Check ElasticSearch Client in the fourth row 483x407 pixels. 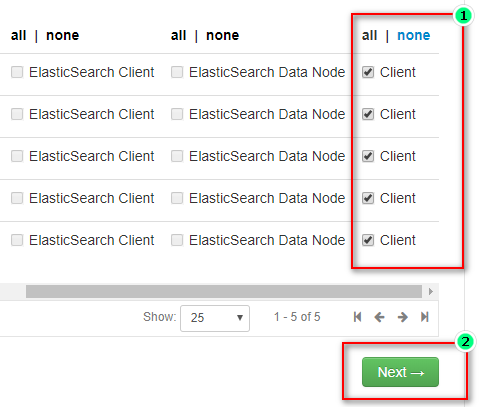[x=17, y=198]
